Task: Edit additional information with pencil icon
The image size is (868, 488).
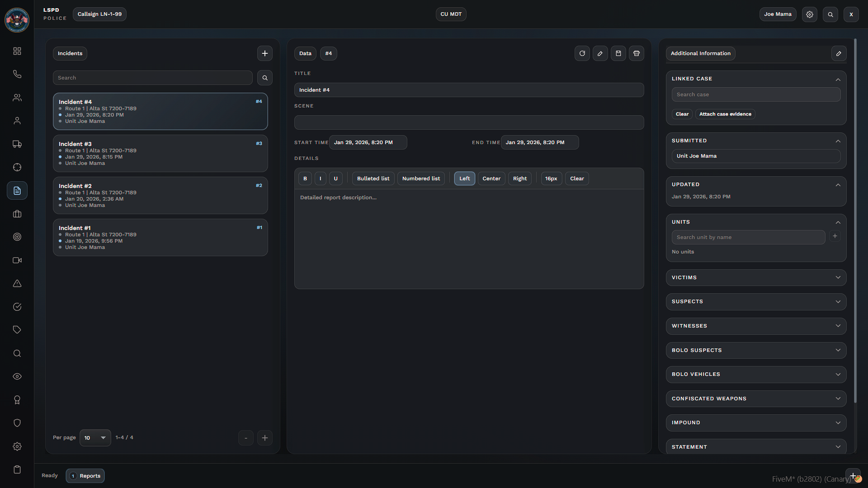Action: [838, 53]
